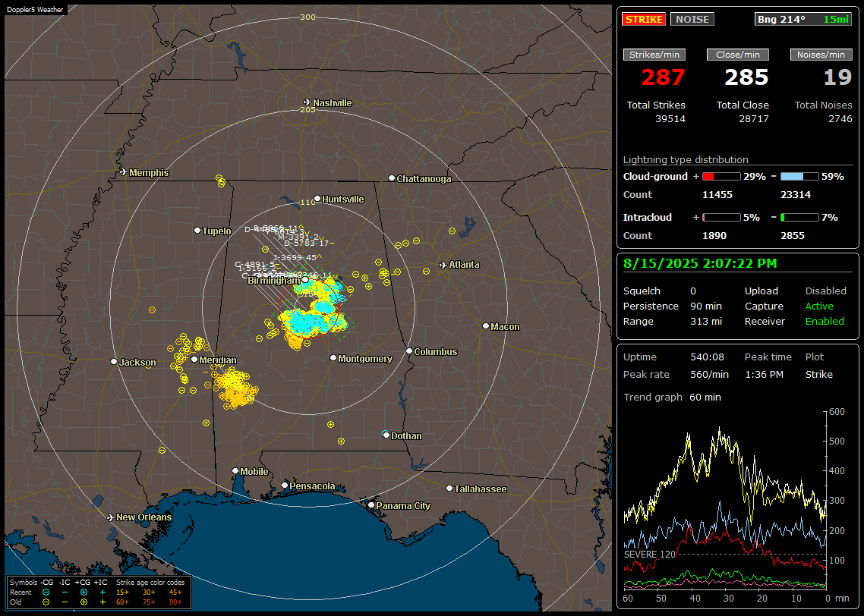
Task: Click the recent +IC cyan plus symbol
Action: [102, 592]
